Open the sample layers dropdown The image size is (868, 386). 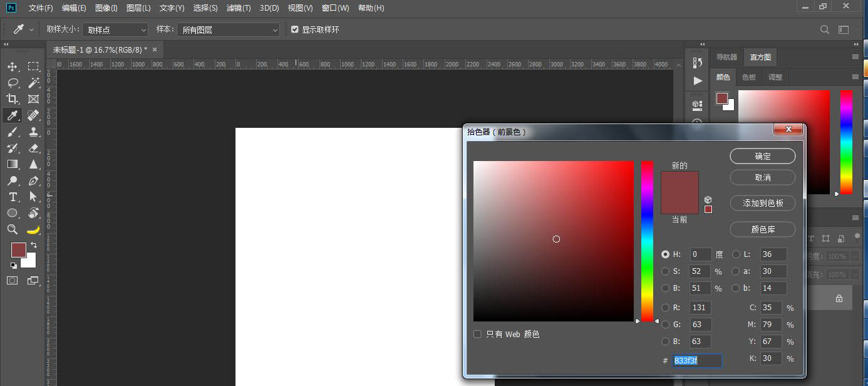click(229, 29)
